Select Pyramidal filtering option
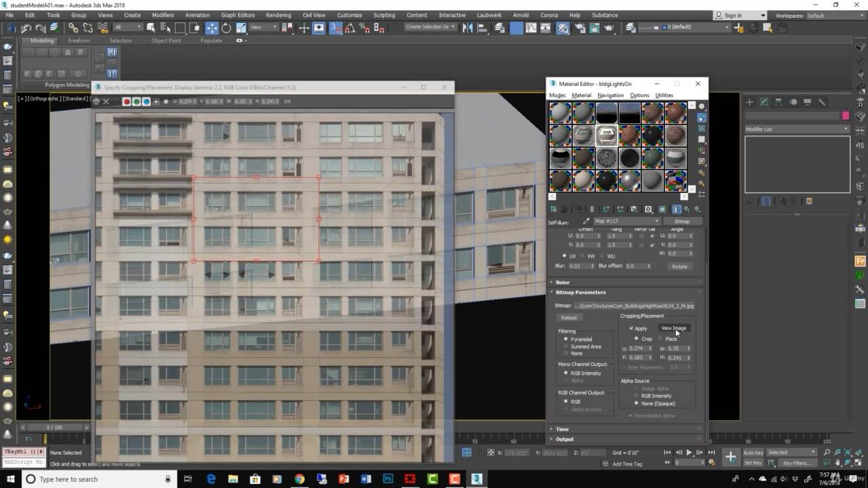 (x=566, y=339)
